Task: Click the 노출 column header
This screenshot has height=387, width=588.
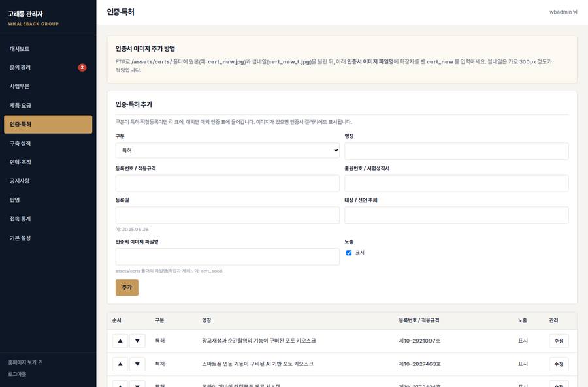Action: (x=523, y=320)
